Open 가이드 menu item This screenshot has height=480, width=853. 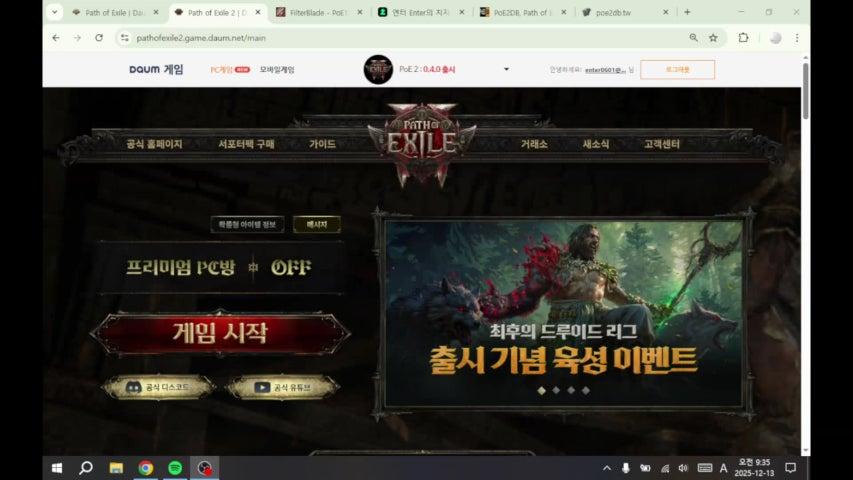coord(322,144)
